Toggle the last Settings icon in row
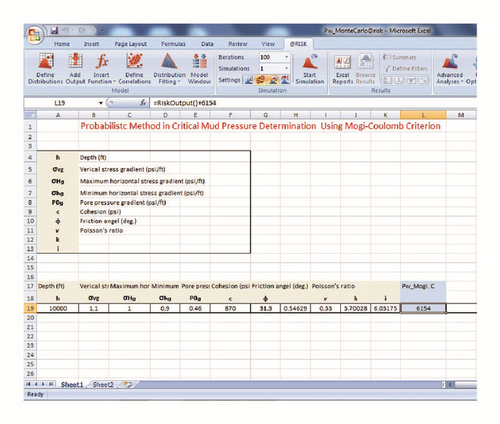The image size is (500, 424). tap(285, 80)
